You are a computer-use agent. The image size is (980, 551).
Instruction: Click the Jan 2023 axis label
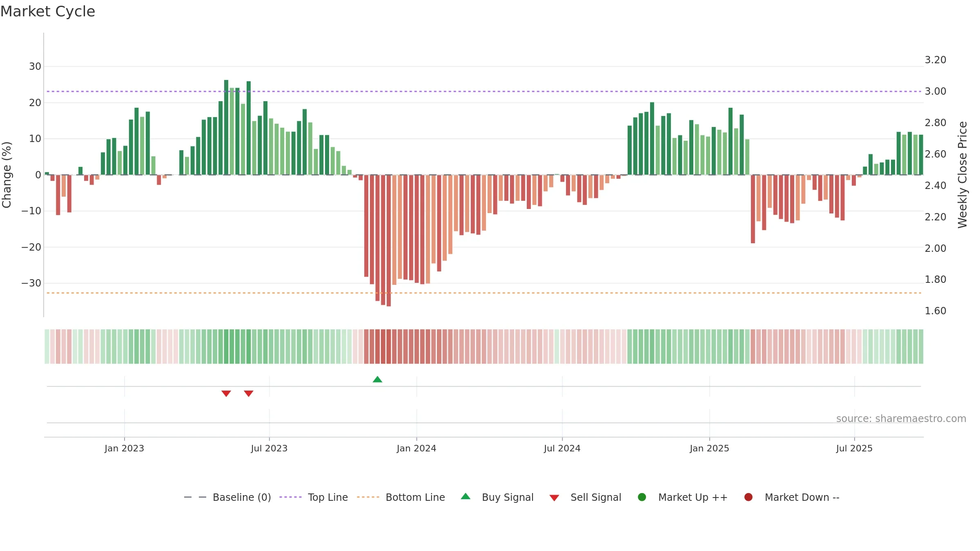click(x=124, y=449)
